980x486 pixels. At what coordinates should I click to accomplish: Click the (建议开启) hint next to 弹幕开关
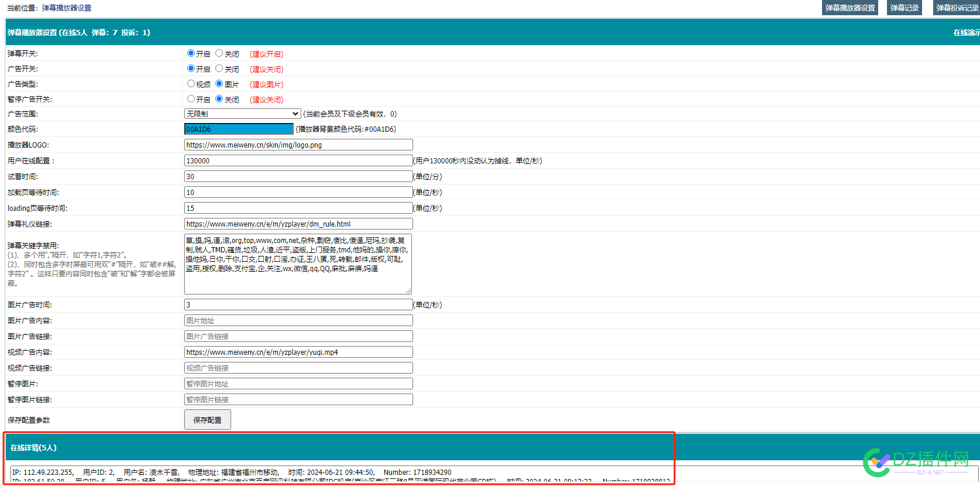click(x=267, y=54)
